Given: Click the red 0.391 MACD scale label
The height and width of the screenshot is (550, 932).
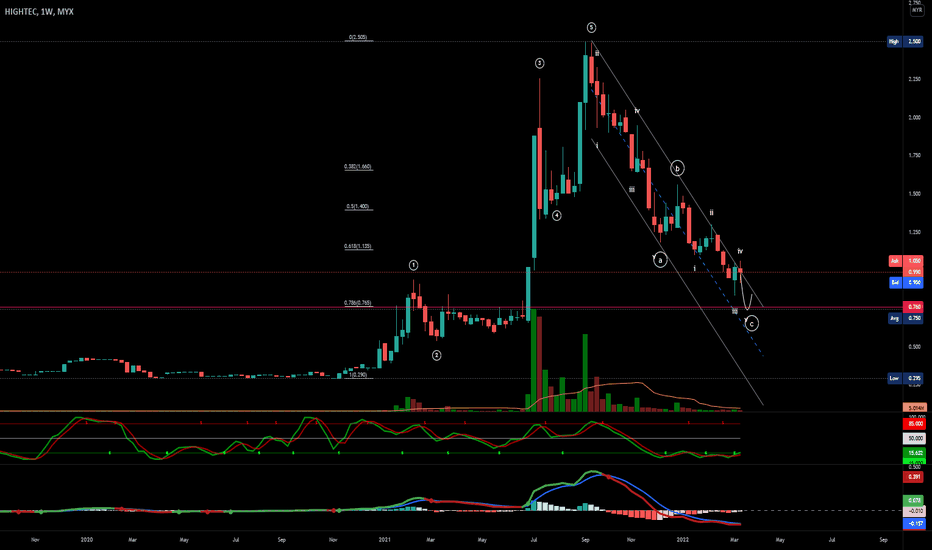Looking at the screenshot, I should tap(914, 477).
